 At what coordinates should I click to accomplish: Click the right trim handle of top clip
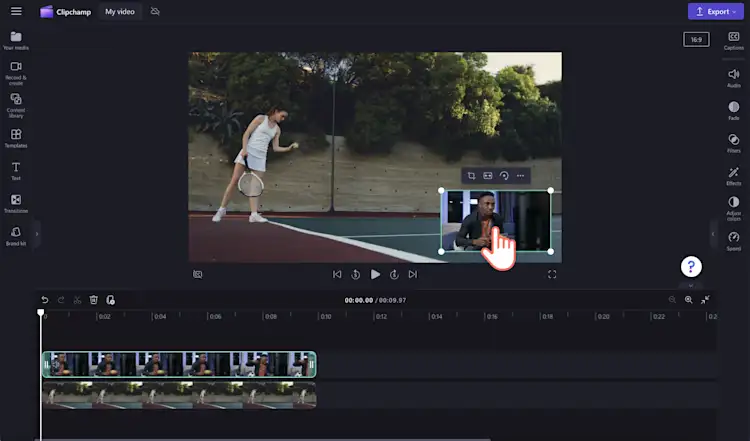point(312,364)
